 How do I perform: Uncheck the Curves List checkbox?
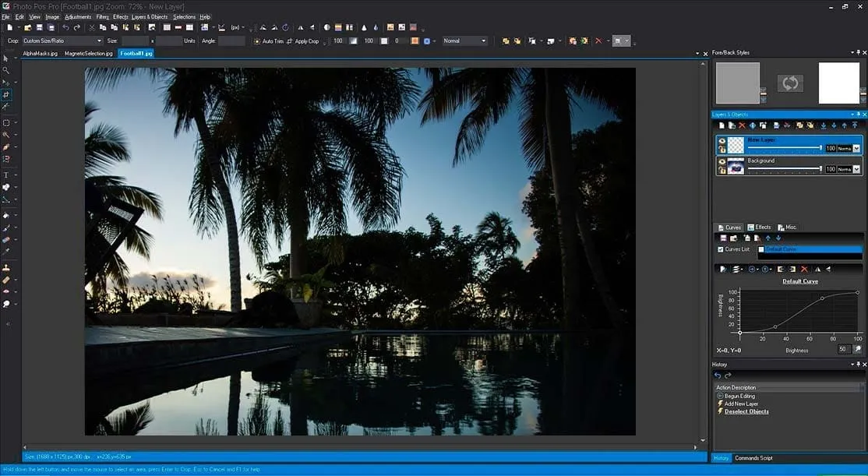(x=720, y=249)
